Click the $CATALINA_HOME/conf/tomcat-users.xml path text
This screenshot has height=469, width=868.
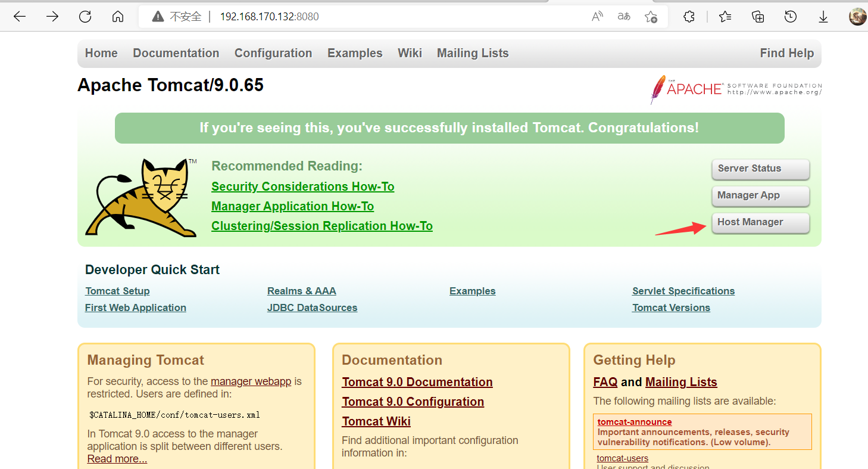[x=174, y=415]
